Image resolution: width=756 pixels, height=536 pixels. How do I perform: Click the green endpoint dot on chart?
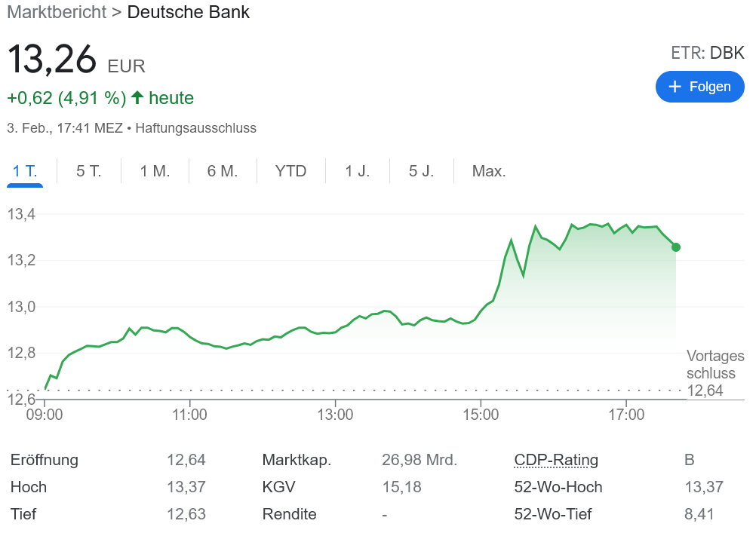pos(675,247)
